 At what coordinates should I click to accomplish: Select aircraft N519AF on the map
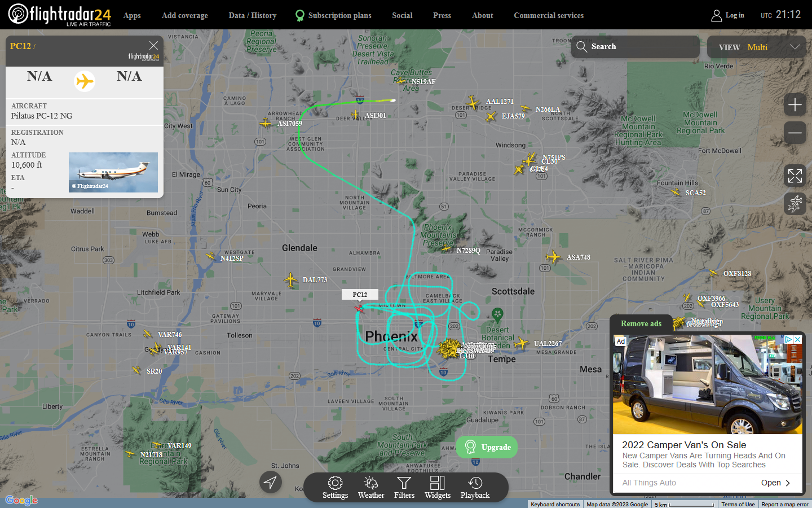[401, 81]
